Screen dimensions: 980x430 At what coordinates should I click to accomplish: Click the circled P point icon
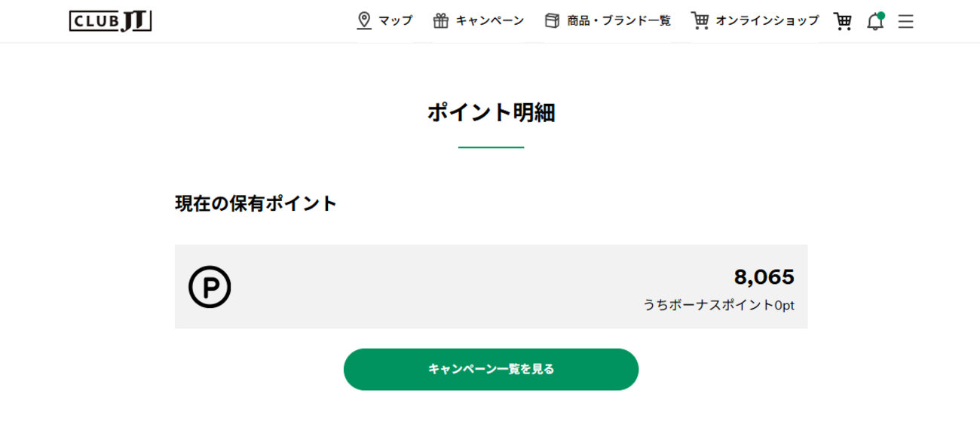point(210,287)
